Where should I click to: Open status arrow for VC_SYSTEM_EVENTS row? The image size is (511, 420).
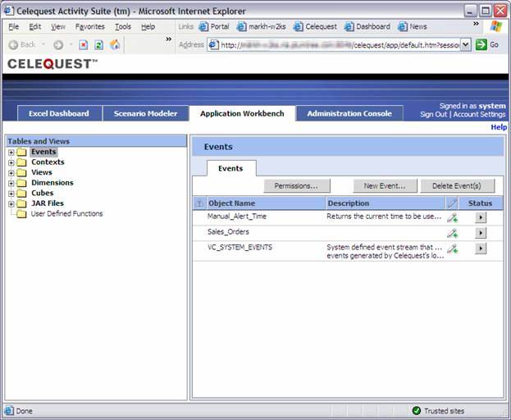[481, 249]
